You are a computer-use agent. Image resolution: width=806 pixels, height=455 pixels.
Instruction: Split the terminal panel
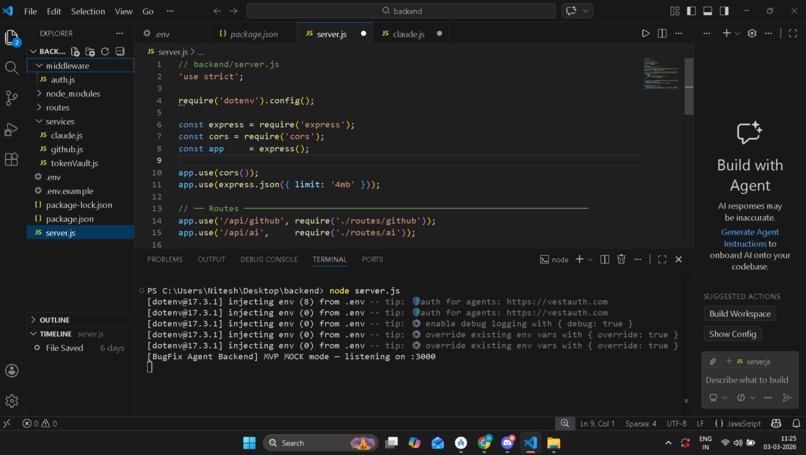(604, 259)
